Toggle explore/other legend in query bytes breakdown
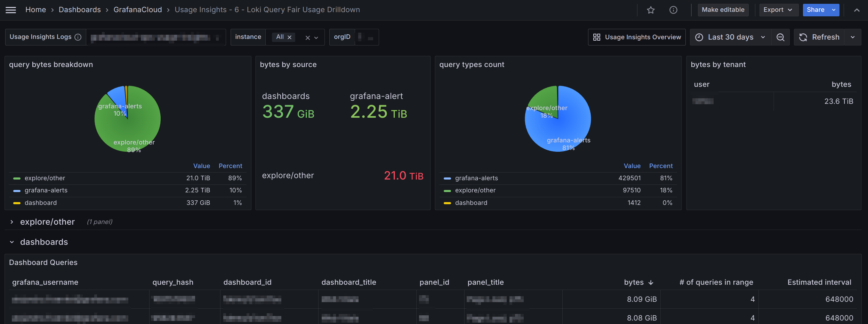868x324 pixels. point(45,178)
